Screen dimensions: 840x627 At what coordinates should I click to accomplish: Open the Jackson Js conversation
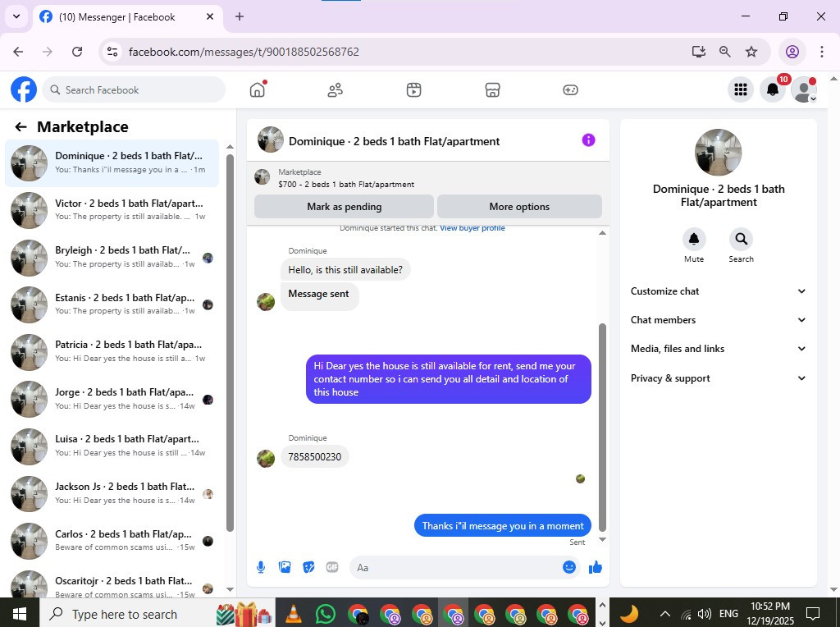click(112, 493)
